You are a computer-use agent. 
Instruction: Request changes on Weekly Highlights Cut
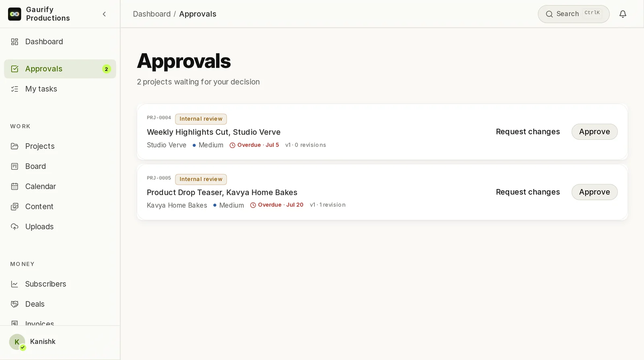click(x=528, y=132)
